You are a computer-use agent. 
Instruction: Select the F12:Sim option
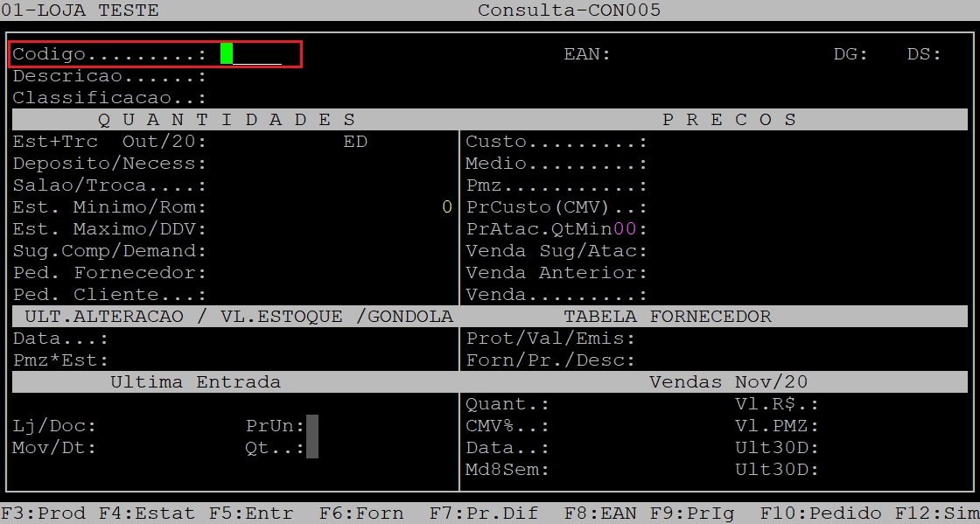(937, 514)
